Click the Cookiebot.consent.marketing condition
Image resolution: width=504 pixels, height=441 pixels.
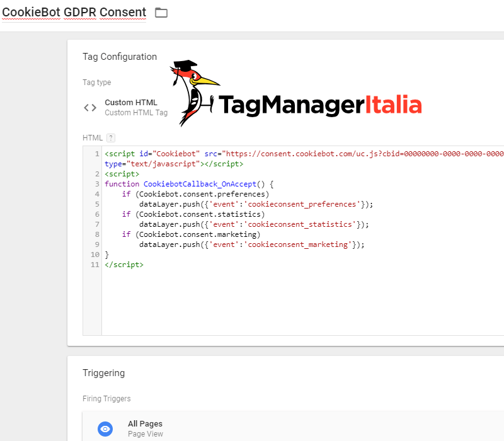tap(198, 234)
